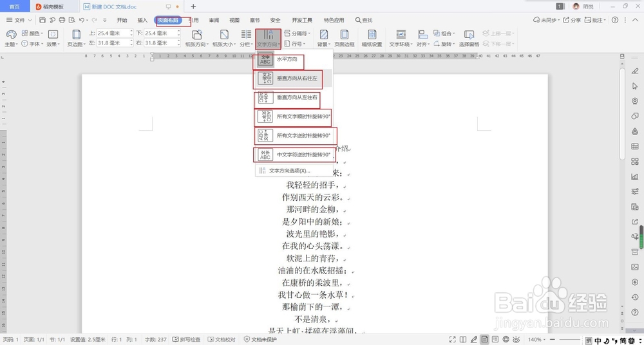Open the 主题 theme palette icon
Viewport: 644px width, 345px height.
click(11, 35)
